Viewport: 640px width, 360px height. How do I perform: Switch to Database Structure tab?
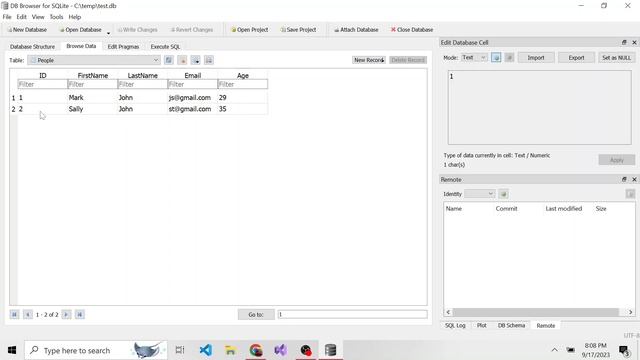(x=32, y=47)
